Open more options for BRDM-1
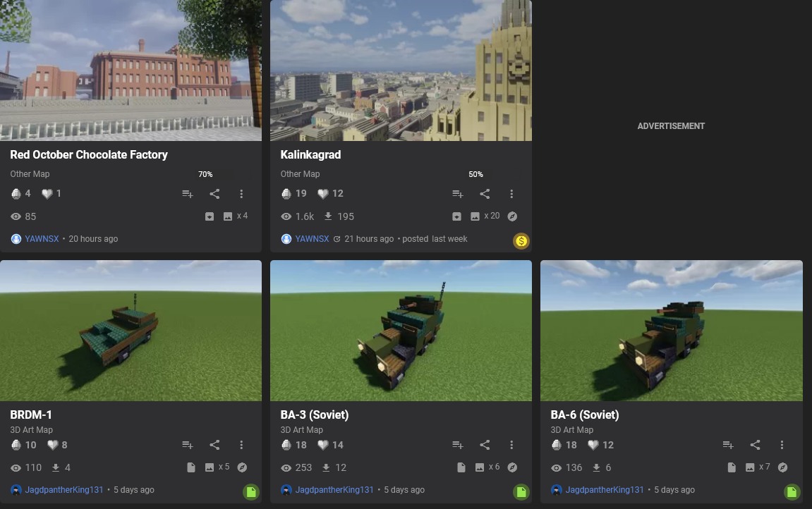Image resolution: width=812 pixels, height=509 pixels. click(241, 445)
